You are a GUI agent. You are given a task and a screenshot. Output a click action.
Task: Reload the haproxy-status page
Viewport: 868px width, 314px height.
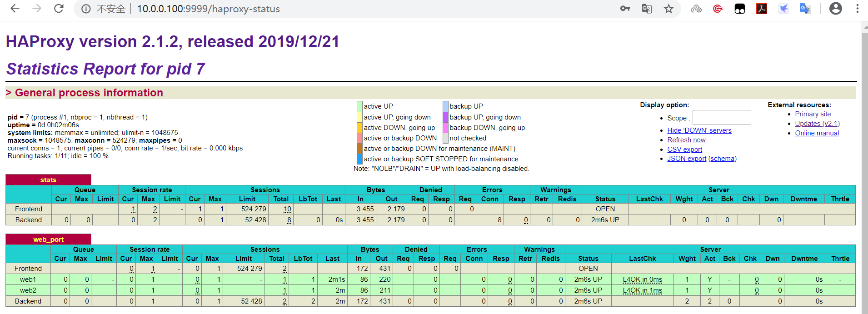59,9
